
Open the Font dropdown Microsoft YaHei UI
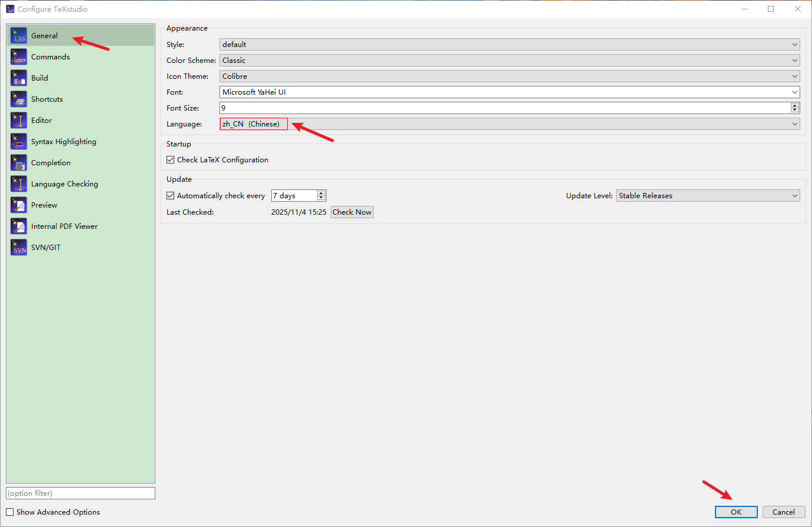[510, 92]
